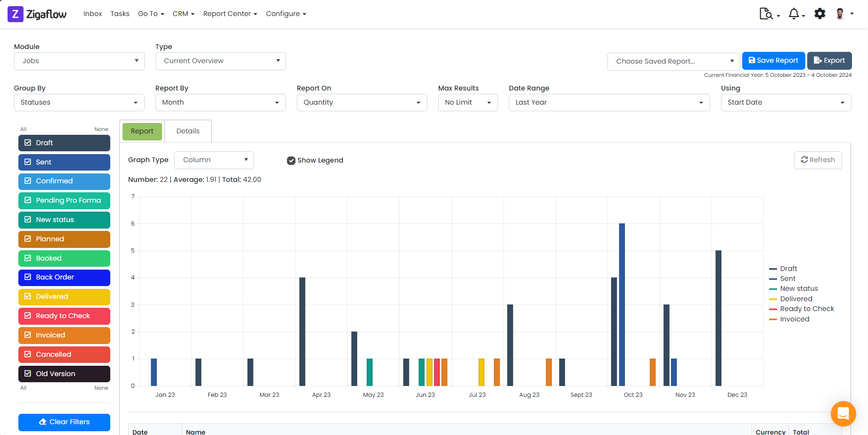Image resolution: width=868 pixels, height=435 pixels.
Task: Click the user profile avatar
Action: (842, 14)
